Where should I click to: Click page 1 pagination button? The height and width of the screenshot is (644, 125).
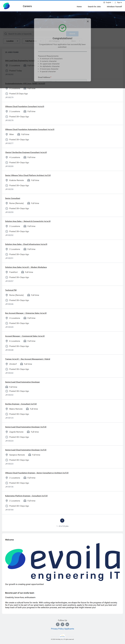pos(62,521)
